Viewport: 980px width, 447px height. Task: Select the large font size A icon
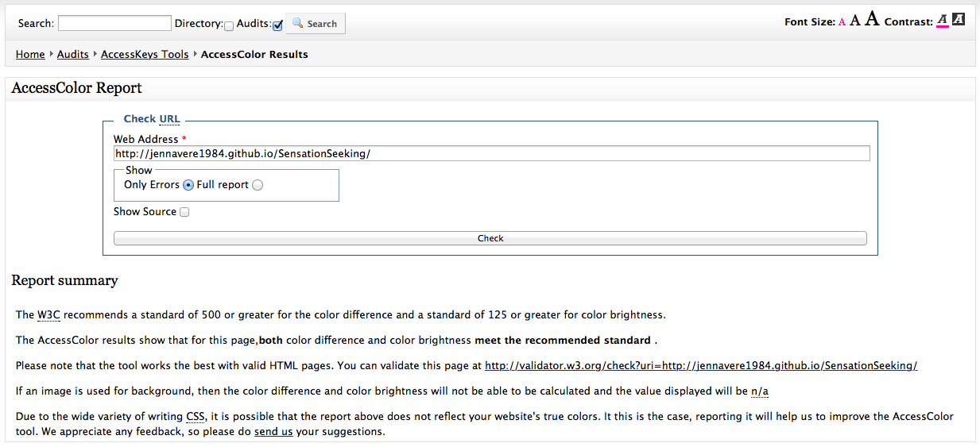(872, 19)
